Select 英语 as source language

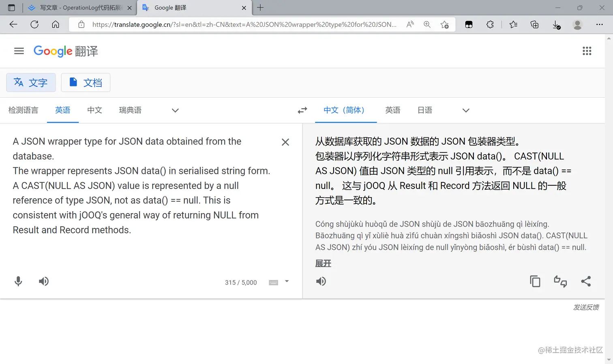point(63,110)
